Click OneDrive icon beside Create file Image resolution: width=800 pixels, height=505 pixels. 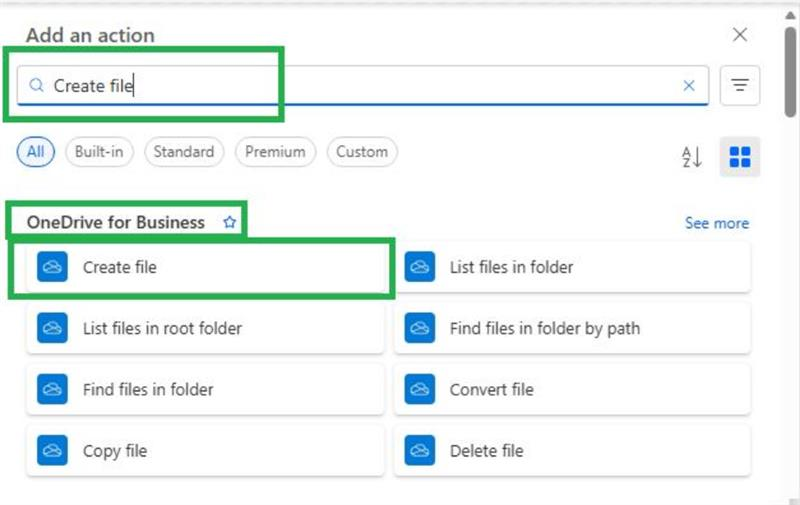[x=52, y=267]
